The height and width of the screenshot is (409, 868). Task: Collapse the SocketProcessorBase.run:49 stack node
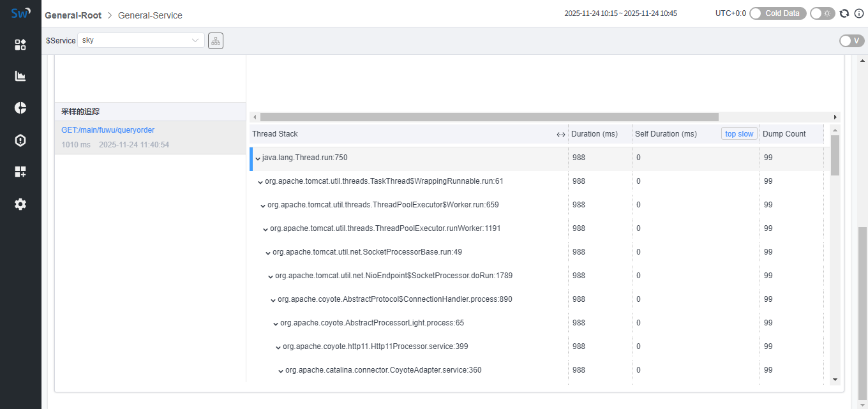[268, 253]
